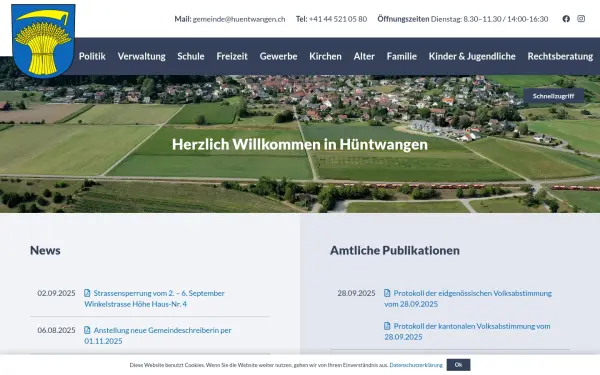Open the Freizeit menu
This screenshot has height=375, width=600.
click(232, 56)
